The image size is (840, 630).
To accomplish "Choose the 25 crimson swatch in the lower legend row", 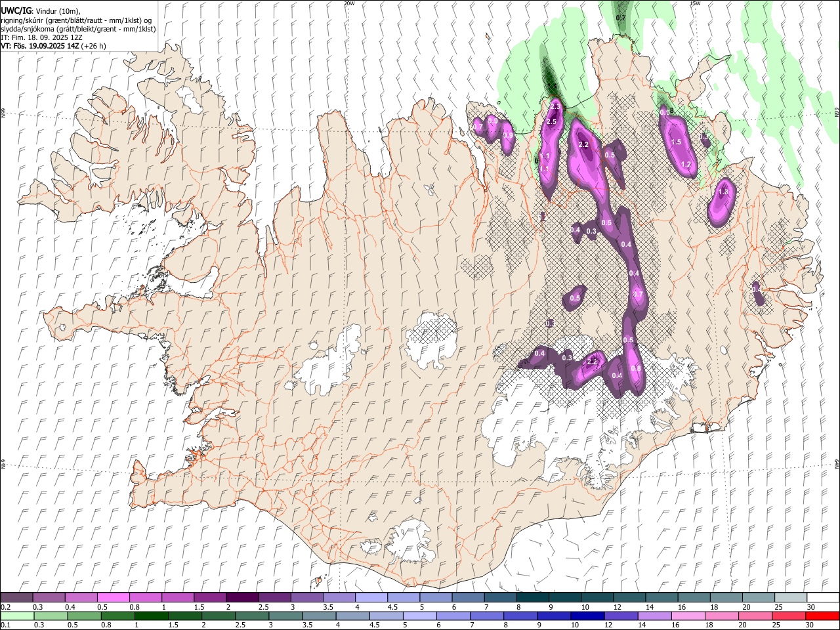I will pyautogui.click(x=787, y=616).
